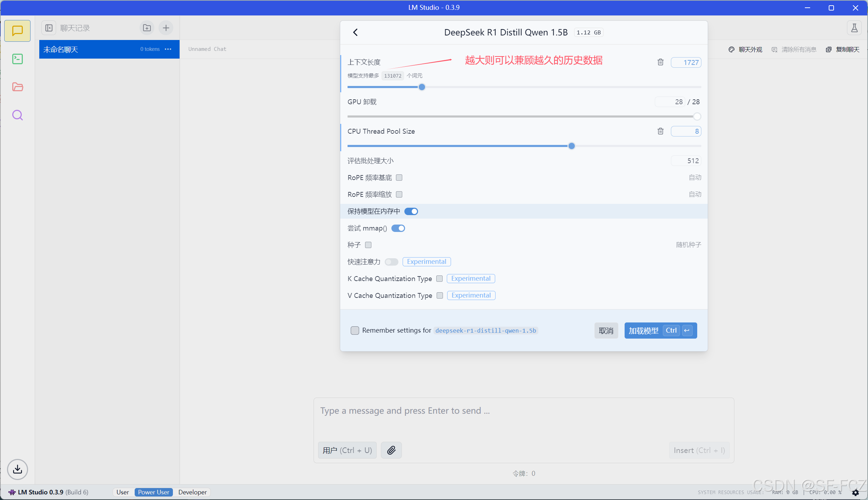Collapse the chat history sidebar panel
The image size is (868, 500).
coord(49,28)
